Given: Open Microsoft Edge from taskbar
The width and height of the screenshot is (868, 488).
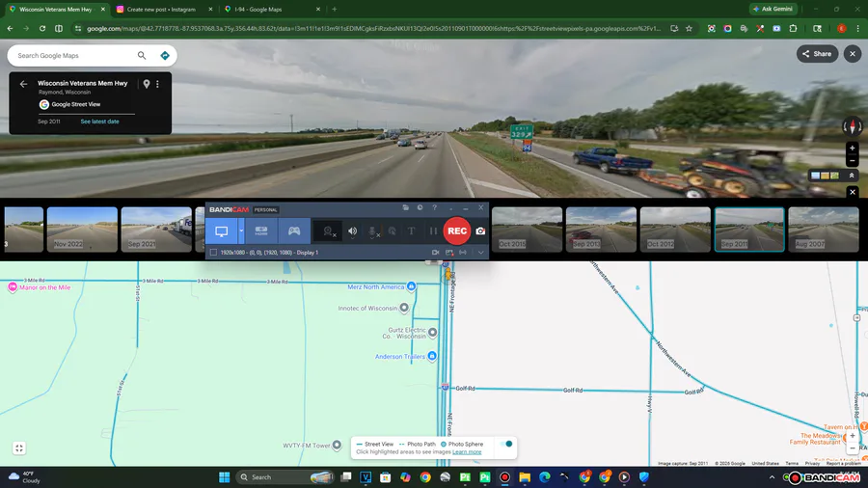Looking at the screenshot, I should click(545, 477).
